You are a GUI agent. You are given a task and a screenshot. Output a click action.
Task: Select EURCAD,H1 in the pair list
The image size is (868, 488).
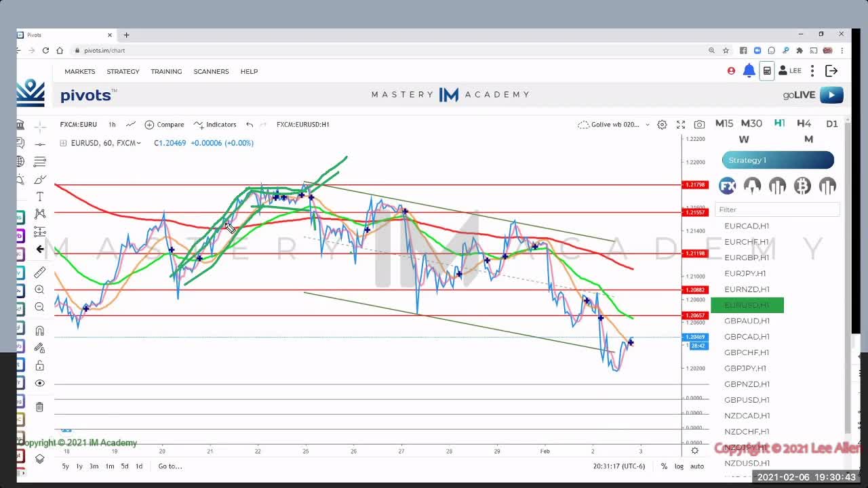click(x=747, y=226)
